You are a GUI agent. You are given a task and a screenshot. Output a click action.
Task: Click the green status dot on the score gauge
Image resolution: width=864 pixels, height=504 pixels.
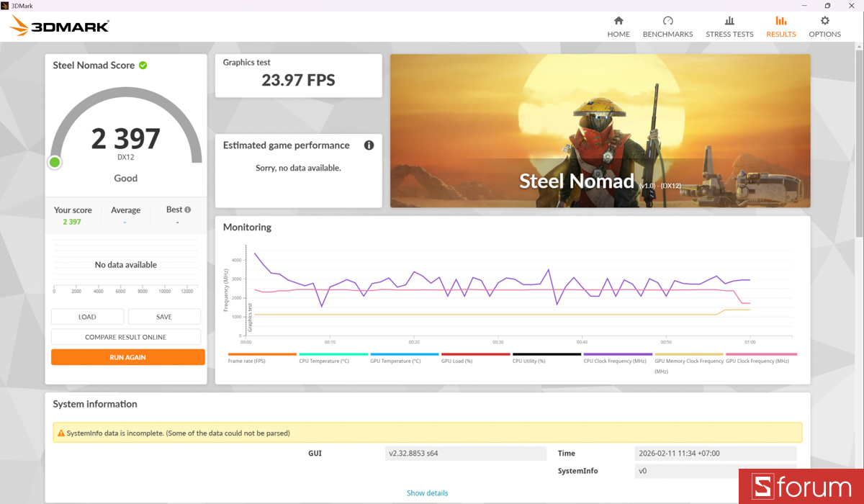point(54,162)
